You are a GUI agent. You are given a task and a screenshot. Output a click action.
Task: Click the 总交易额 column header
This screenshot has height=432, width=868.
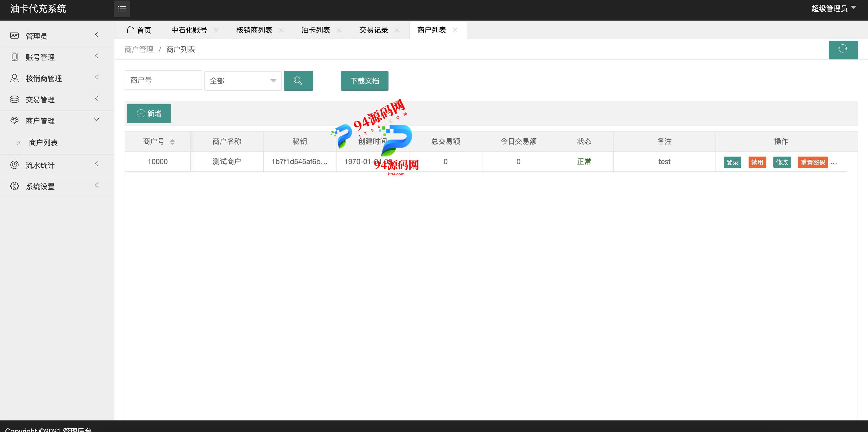pos(445,141)
